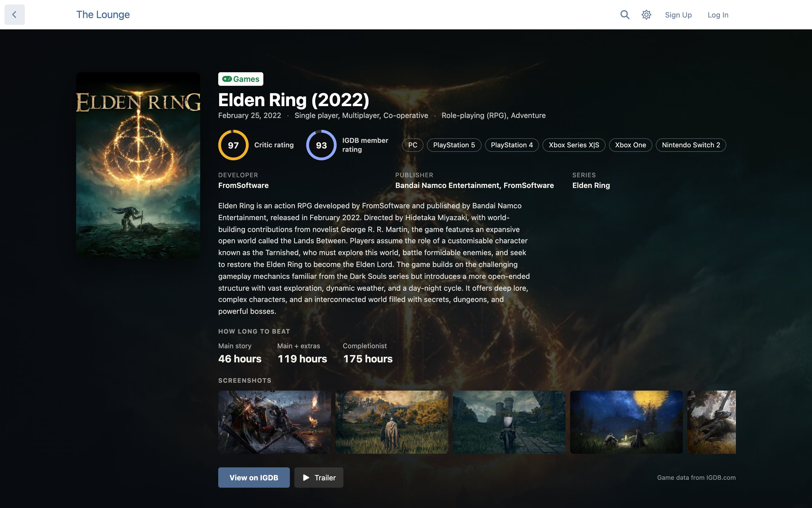This screenshot has width=812, height=508.
Task: Select the Xbox One platform tag
Action: click(x=630, y=145)
